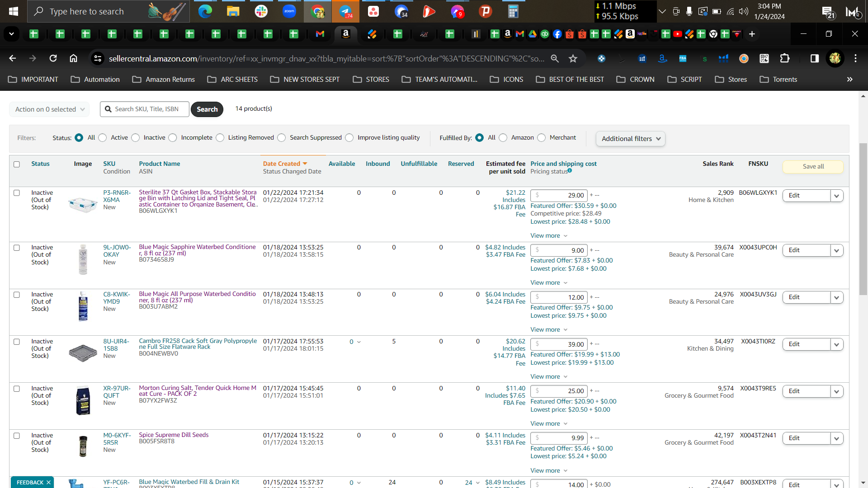The image size is (868, 488).
Task: Select the Active status filter
Action: tap(103, 138)
